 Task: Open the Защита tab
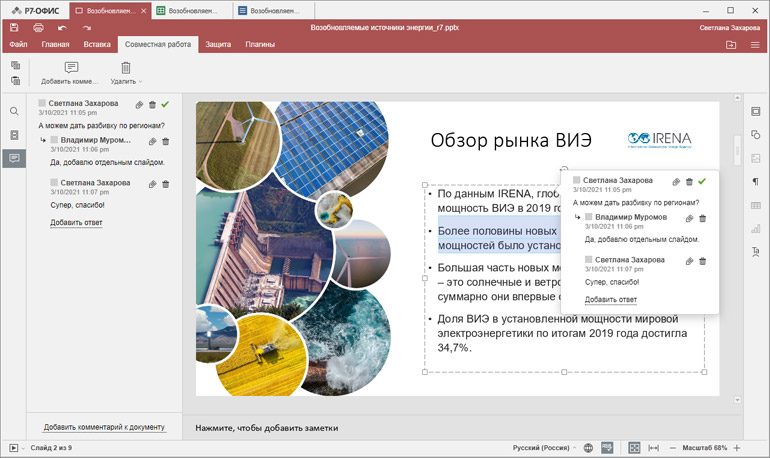(217, 45)
